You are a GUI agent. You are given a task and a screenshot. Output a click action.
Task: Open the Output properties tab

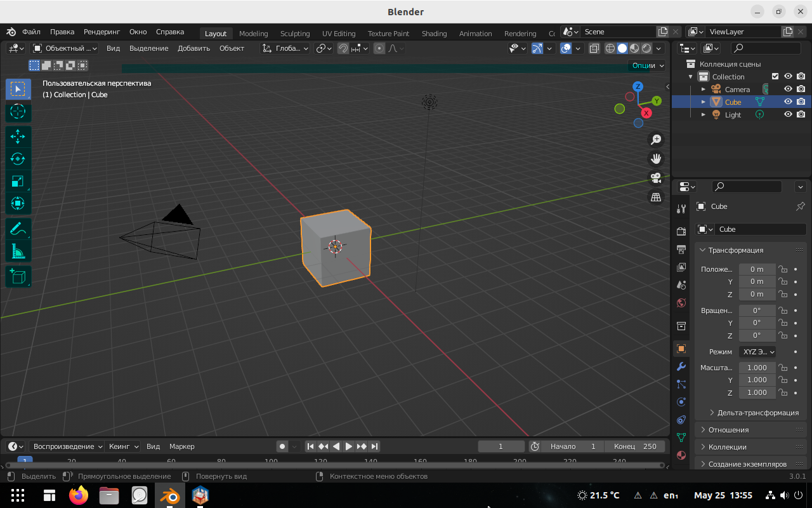681,249
